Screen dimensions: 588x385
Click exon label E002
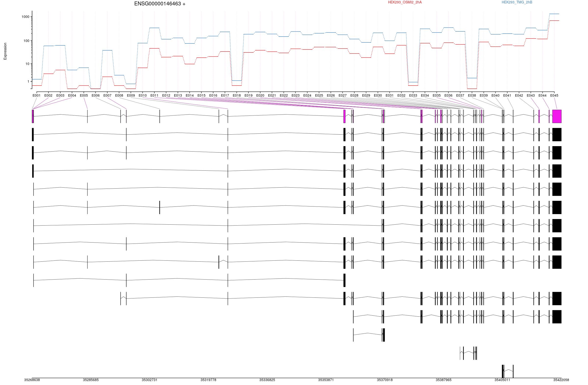click(49, 95)
